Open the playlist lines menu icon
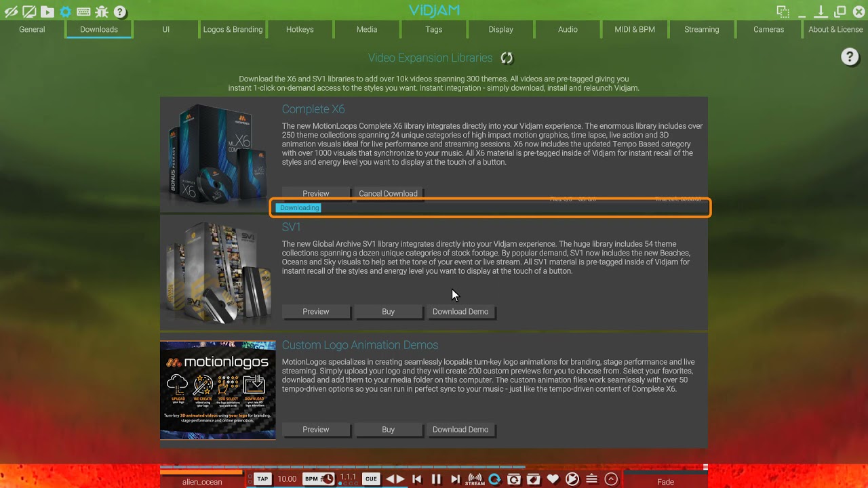This screenshot has height=488, width=868. (x=591, y=479)
